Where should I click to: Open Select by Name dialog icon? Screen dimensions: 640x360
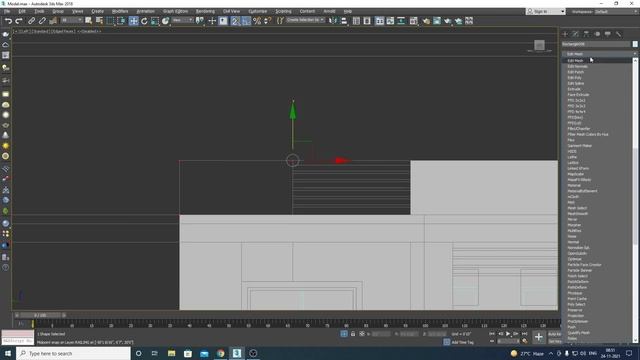tap(99, 21)
